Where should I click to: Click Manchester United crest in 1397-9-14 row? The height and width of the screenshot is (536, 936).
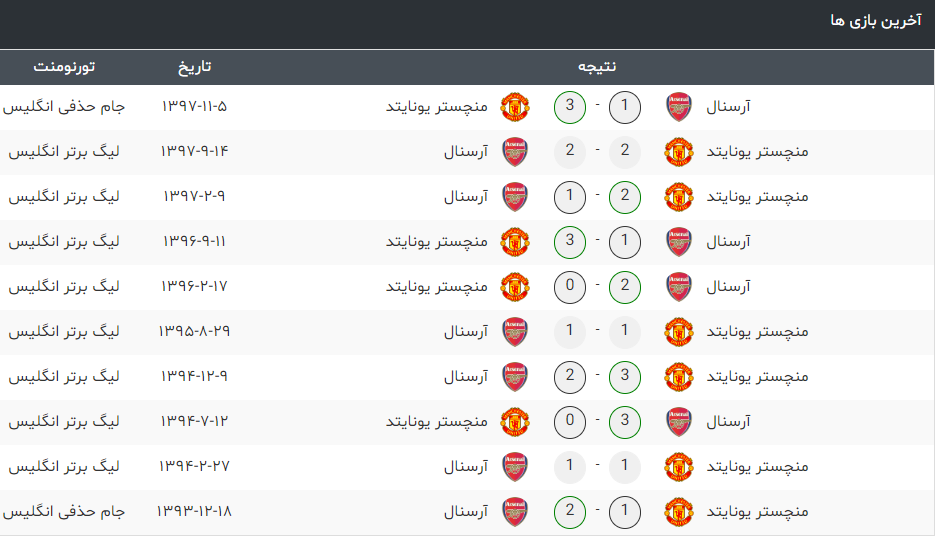click(679, 152)
